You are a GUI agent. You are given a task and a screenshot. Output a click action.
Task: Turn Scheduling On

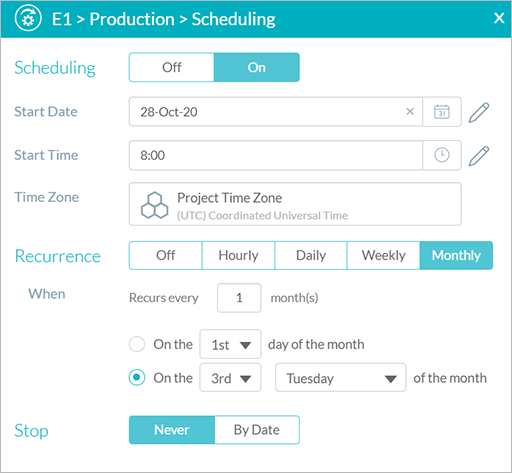pyautogui.click(x=257, y=67)
